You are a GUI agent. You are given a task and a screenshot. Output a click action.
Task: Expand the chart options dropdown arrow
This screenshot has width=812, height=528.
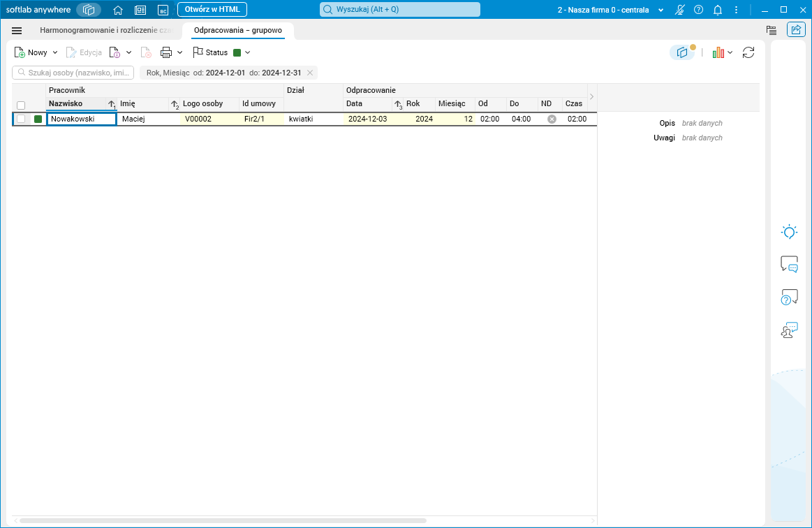click(730, 52)
